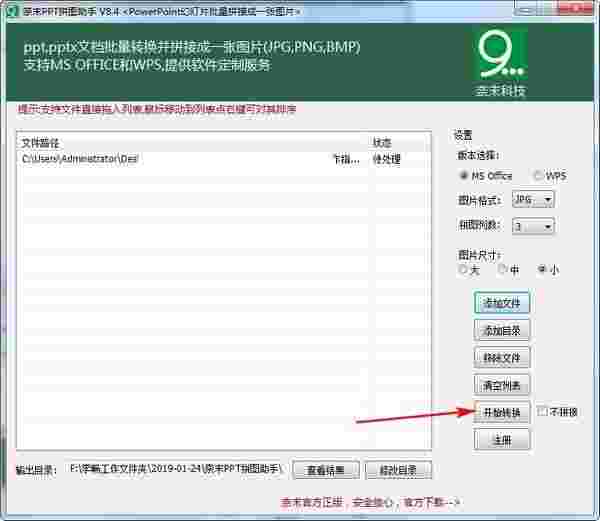Click the app icon in the title bar
600x521 pixels.
(x=11, y=11)
